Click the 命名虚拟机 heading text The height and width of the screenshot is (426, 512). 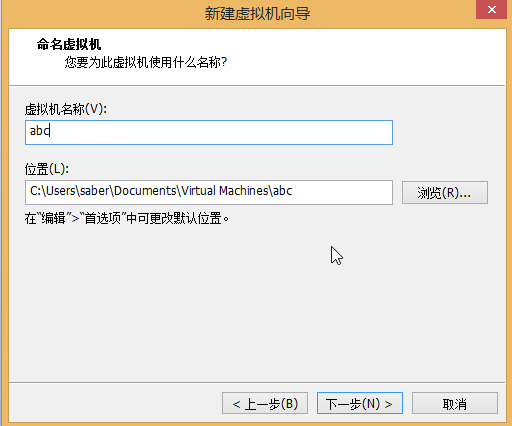click(69, 44)
